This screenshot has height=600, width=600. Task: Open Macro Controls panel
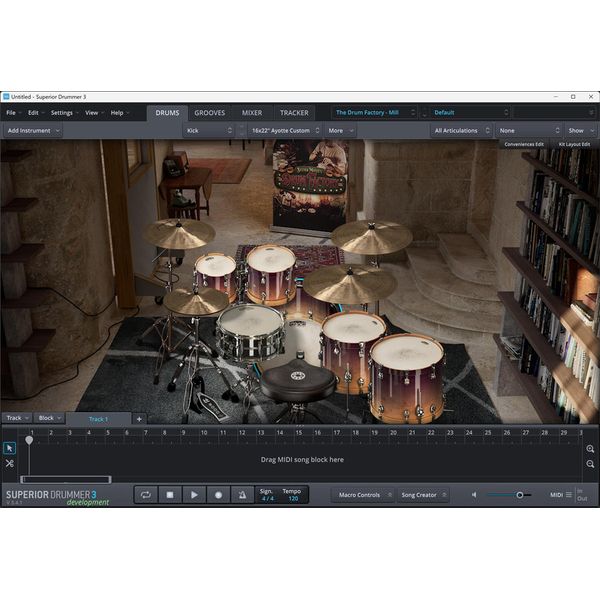coord(363,495)
